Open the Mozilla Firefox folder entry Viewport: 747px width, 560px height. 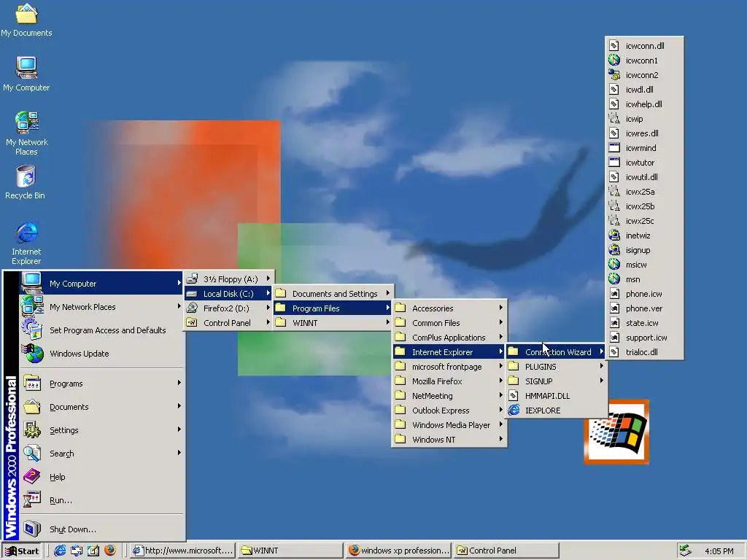point(449,381)
